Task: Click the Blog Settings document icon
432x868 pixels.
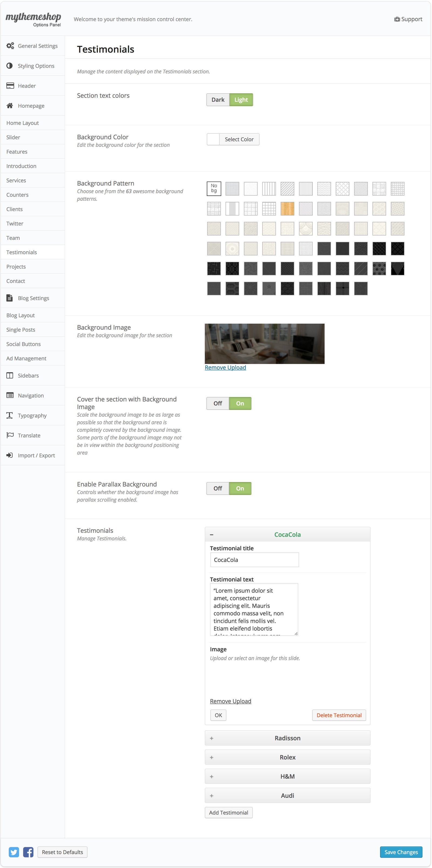Action: click(10, 298)
